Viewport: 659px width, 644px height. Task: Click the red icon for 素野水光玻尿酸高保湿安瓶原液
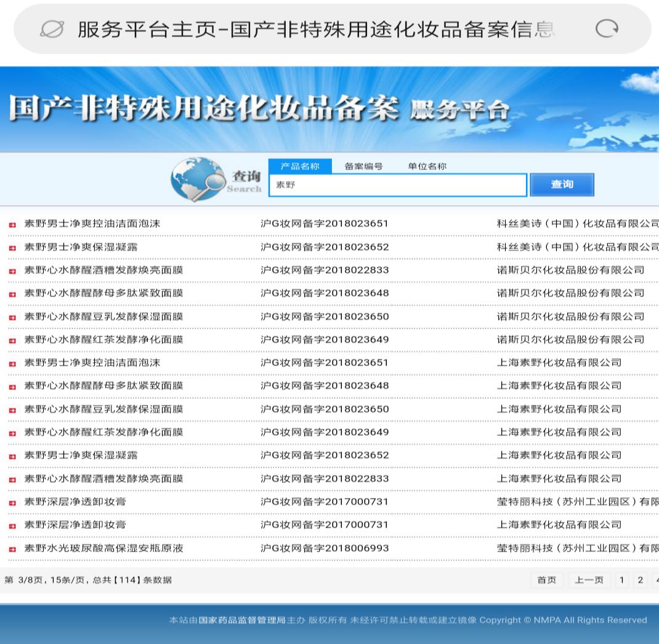point(12,548)
